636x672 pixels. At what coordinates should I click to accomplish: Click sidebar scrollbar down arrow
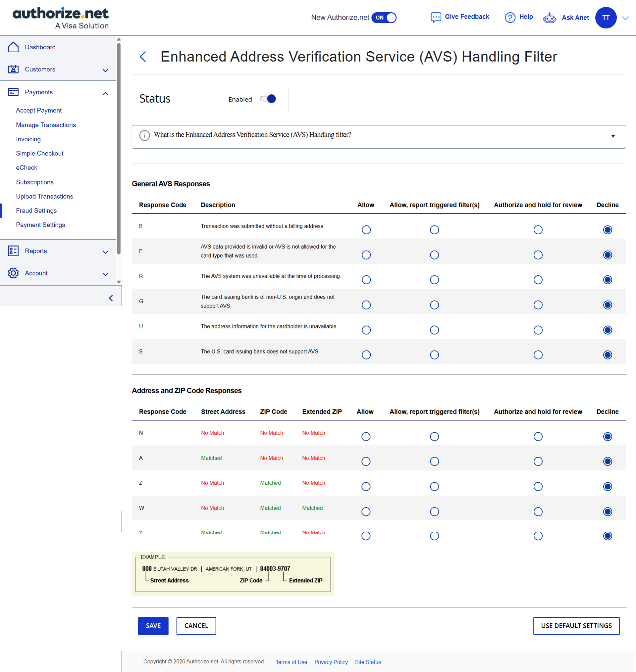119,282
